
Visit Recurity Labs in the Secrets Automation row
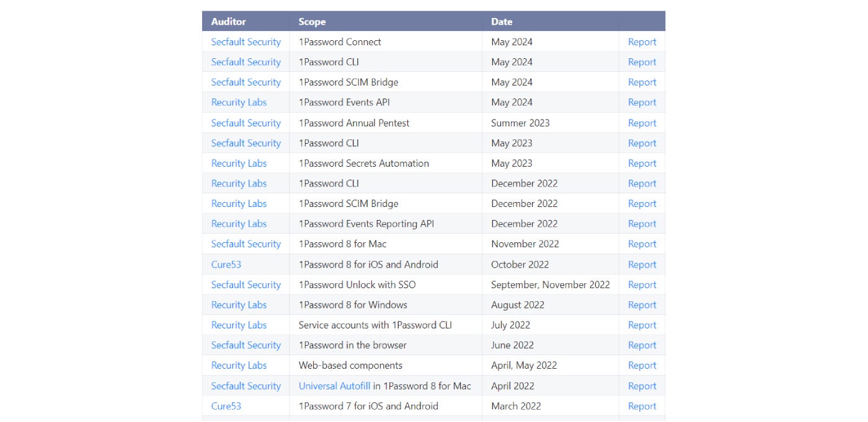click(239, 163)
